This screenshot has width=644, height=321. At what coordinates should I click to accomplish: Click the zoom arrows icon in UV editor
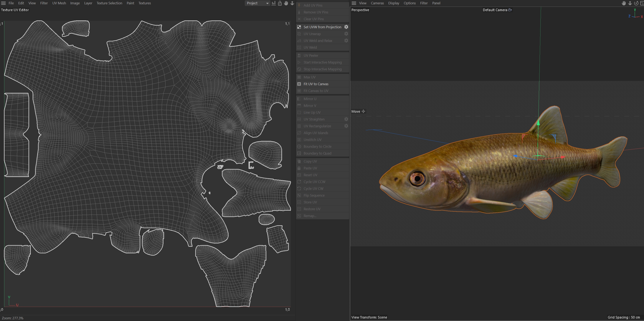(292, 3)
